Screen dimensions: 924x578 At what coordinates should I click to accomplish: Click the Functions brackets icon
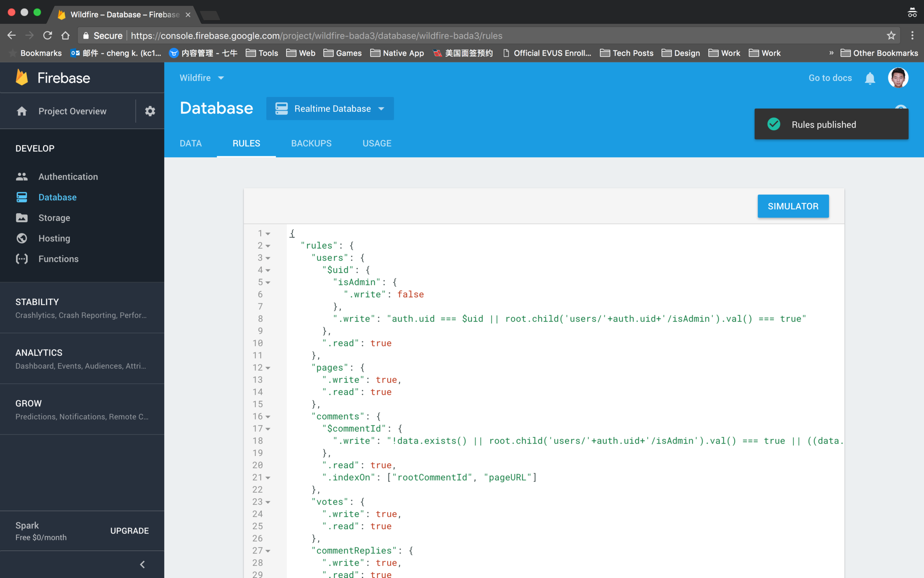pos(22,259)
